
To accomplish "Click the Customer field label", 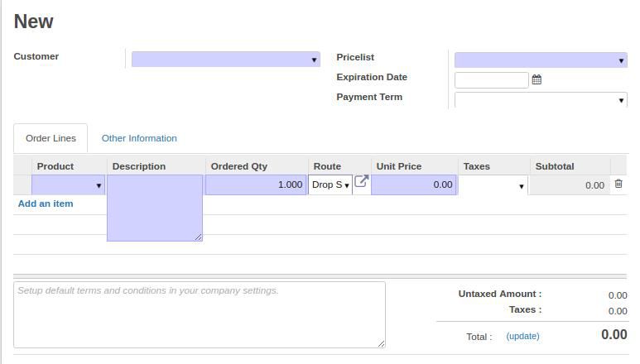I will 36,56.
